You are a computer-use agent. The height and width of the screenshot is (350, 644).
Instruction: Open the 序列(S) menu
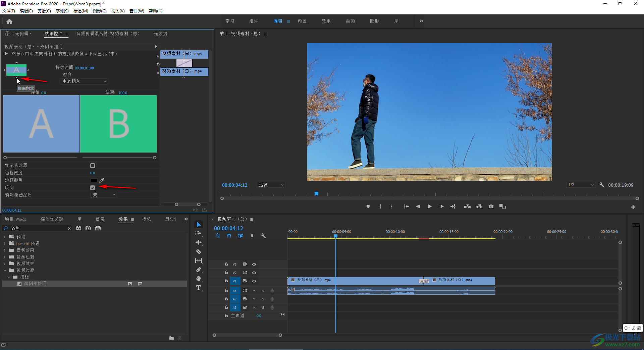pyautogui.click(x=62, y=11)
